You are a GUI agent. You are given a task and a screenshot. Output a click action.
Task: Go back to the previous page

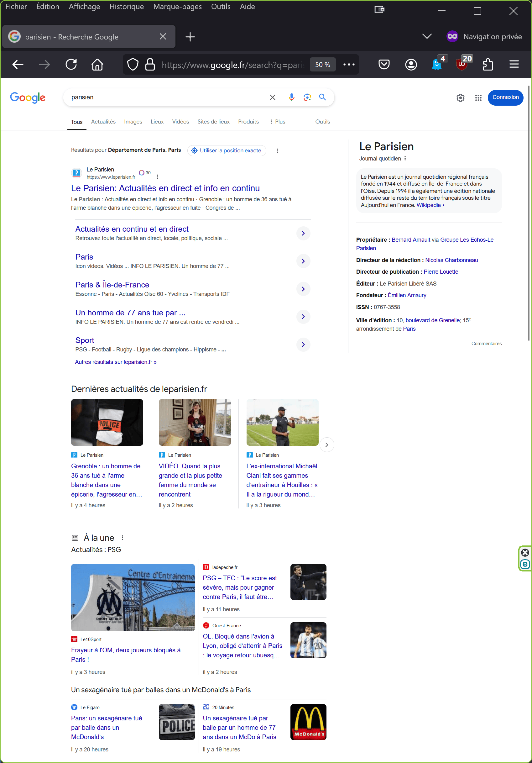(18, 64)
